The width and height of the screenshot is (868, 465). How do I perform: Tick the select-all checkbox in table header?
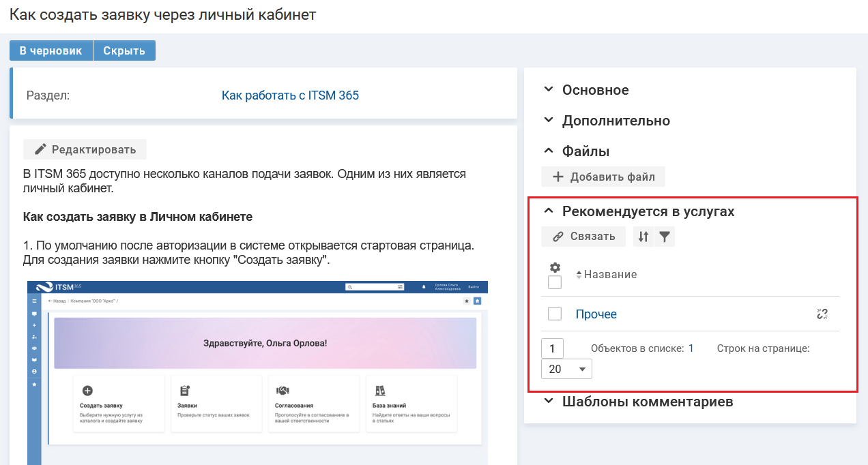click(x=555, y=282)
